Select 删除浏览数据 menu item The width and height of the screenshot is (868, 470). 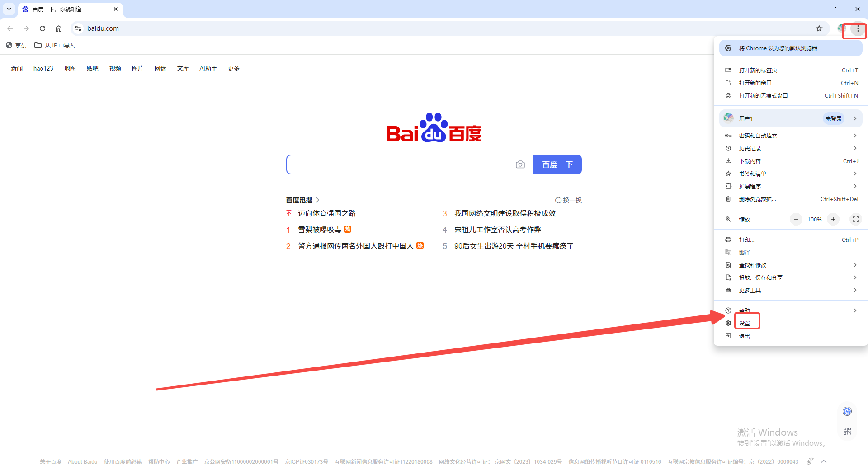[x=791, y=199]
